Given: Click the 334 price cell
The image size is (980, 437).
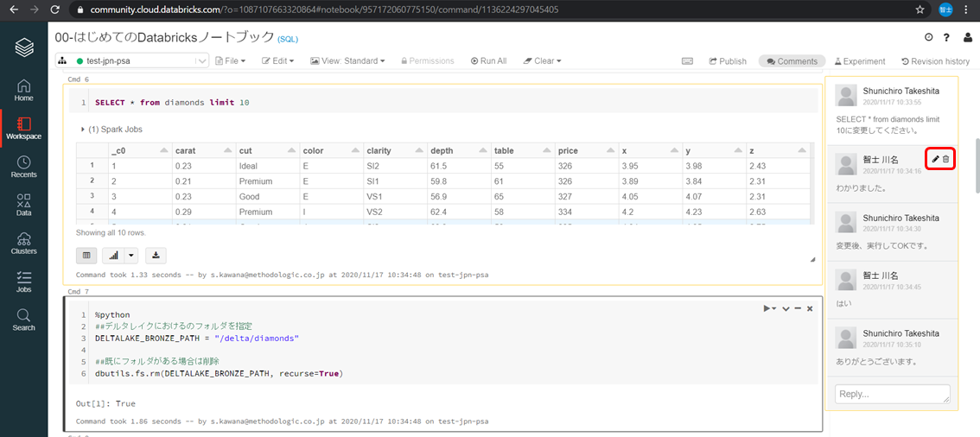Looking at the screenshot, I should 586,211.
